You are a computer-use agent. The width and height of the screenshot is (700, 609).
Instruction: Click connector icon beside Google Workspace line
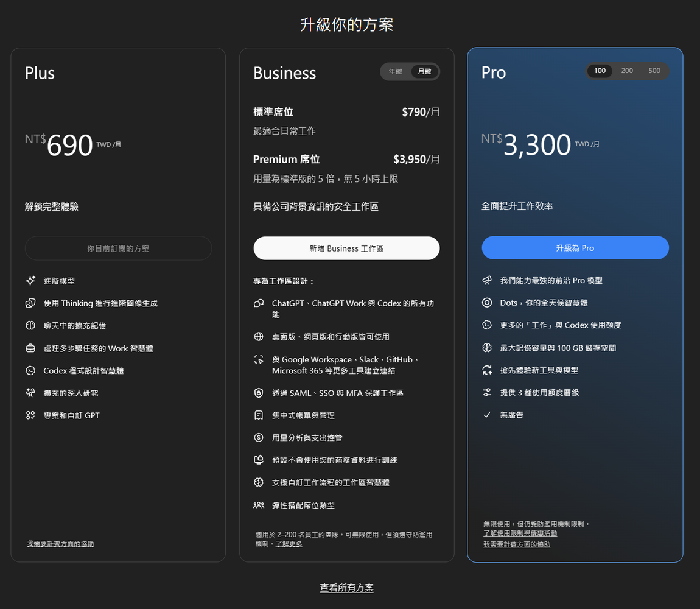259,359
